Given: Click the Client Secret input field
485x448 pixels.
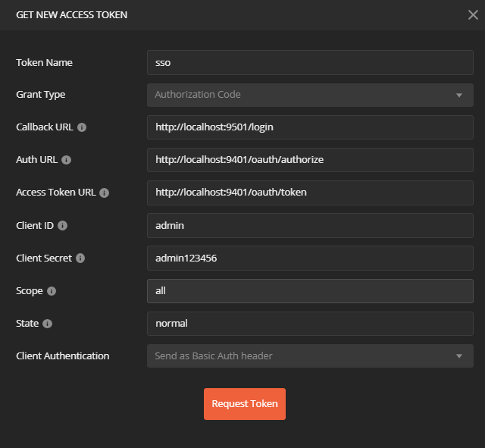Looking at the screenshot, I should click(x=309, y=258).
